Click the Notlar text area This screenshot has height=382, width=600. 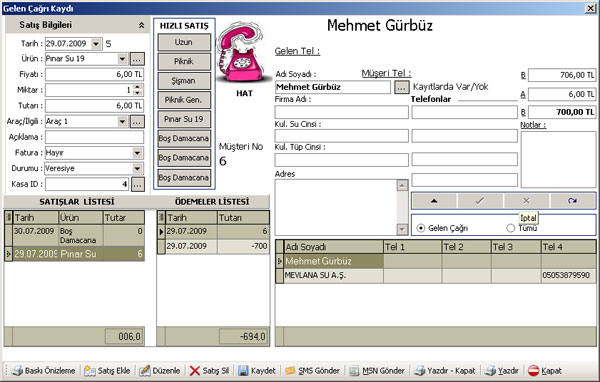558,159
